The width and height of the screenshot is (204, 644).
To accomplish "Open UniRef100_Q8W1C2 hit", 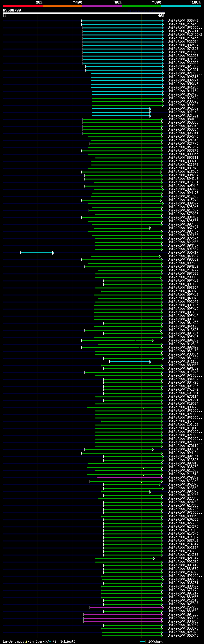I will pyautogui.click(x=183, y=119).
